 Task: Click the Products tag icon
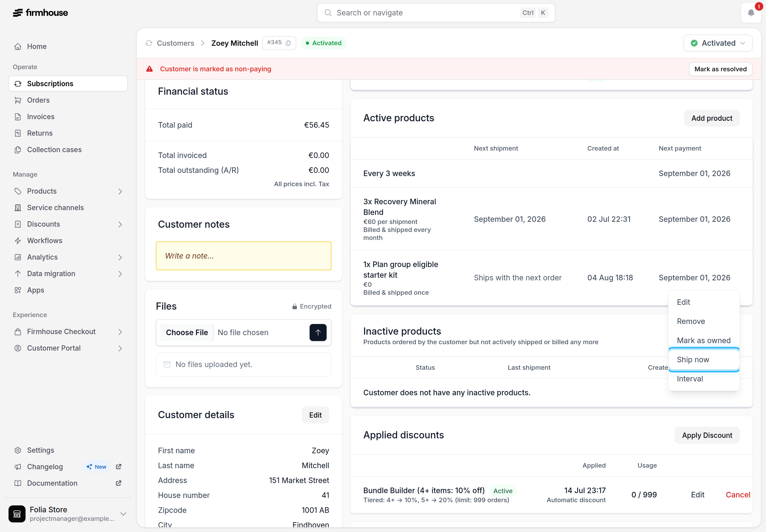coord(18,191)
